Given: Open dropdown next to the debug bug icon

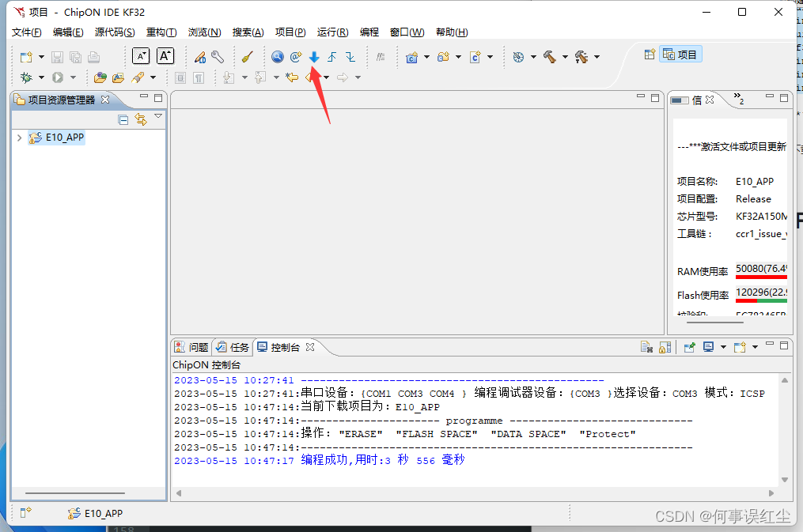Looking at the screenshot, I should (41, 77).
